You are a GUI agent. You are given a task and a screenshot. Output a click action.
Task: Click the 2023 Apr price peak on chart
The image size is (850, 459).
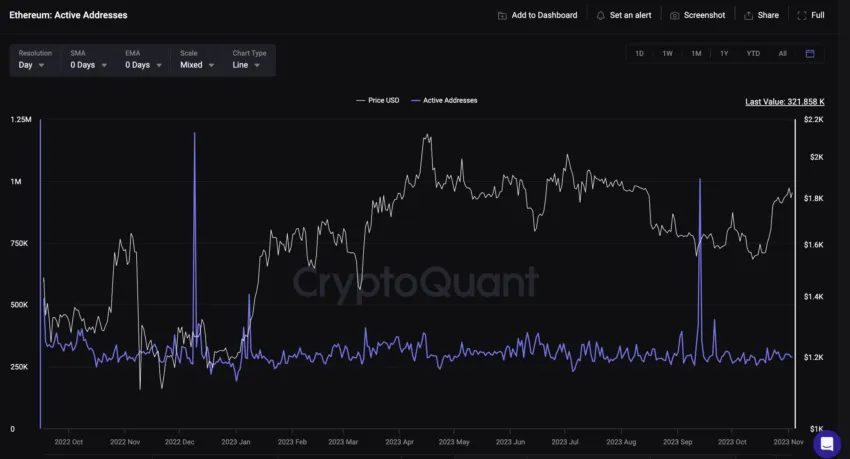[x=428, y=135]
